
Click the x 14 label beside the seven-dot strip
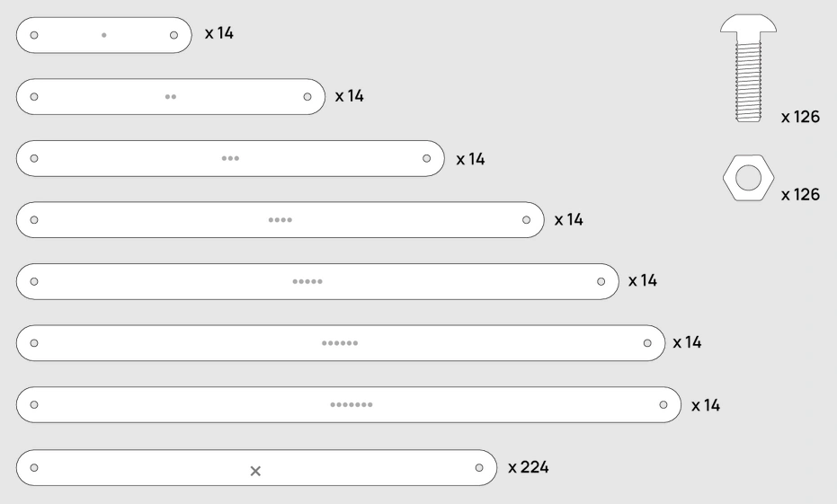pos(706,405)
